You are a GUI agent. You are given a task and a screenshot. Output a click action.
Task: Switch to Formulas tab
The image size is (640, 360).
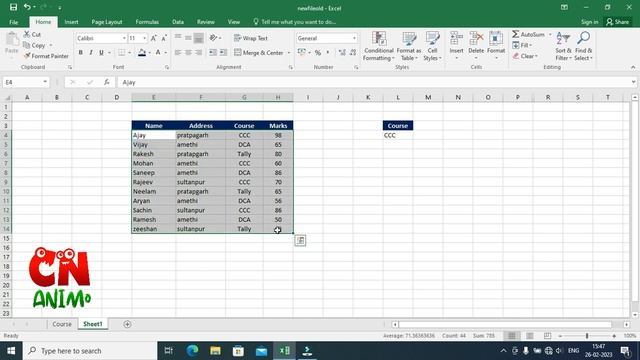coord(147,22)
